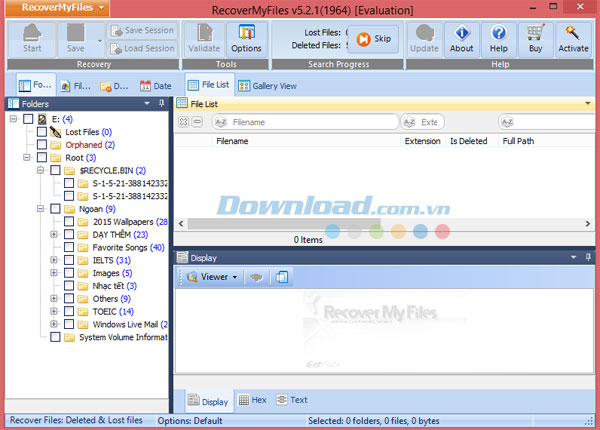Select the Windows Live Mail folder
Screen dimensions: 600x430
point(130,324)
